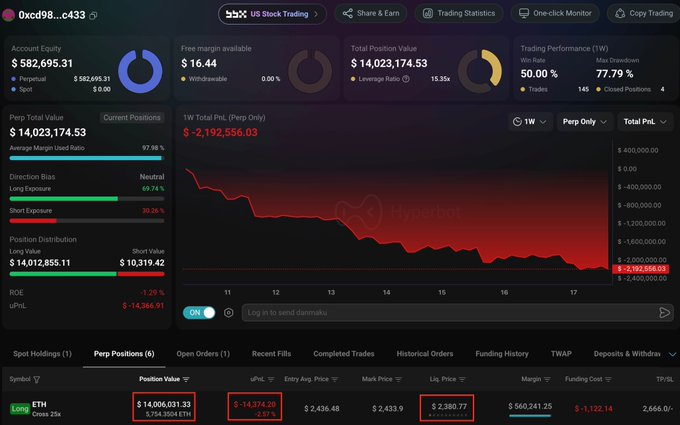Image resolution: width=680 pixels, height=425 pixels.
Task: Click Free margin value $16.44
Action: coord(199,63)
